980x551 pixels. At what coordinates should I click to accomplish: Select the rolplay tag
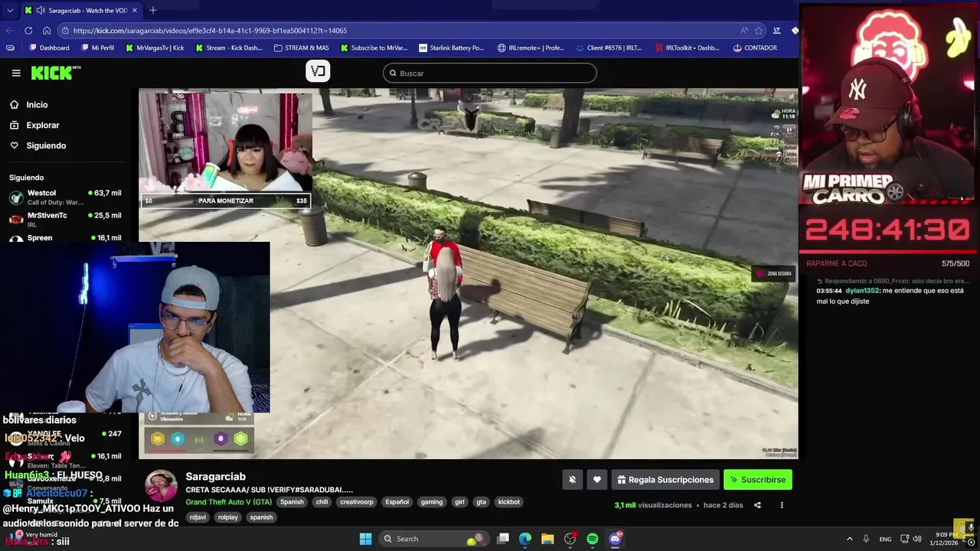228,517
